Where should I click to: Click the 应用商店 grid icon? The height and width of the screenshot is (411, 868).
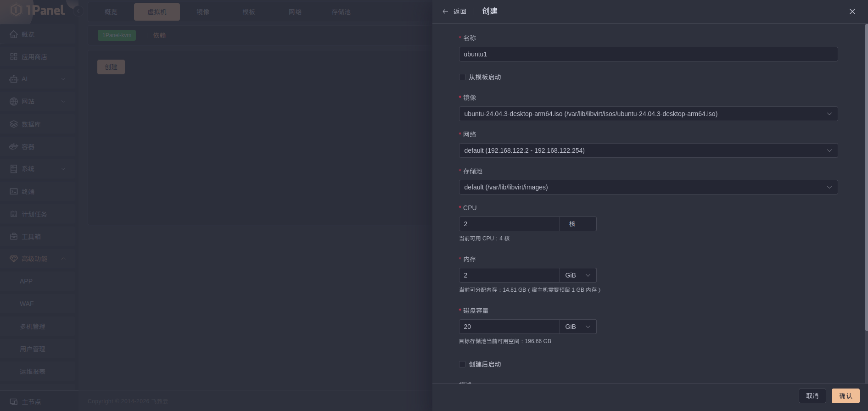(x=14, y=57)
